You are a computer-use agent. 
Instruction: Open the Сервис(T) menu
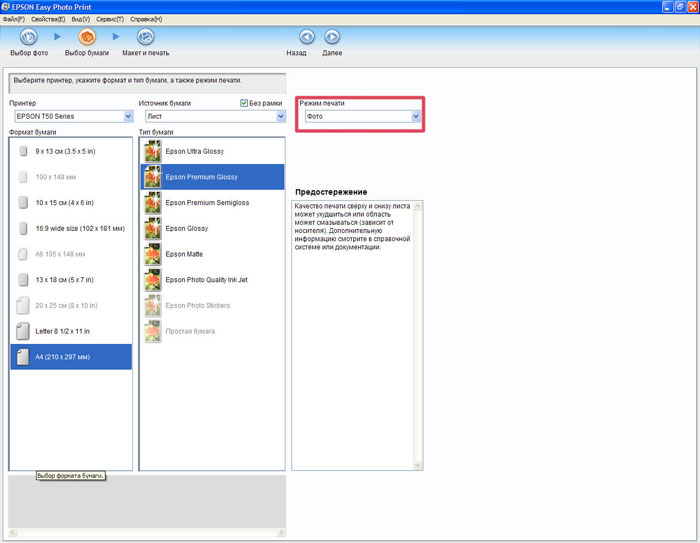[110, 19]
